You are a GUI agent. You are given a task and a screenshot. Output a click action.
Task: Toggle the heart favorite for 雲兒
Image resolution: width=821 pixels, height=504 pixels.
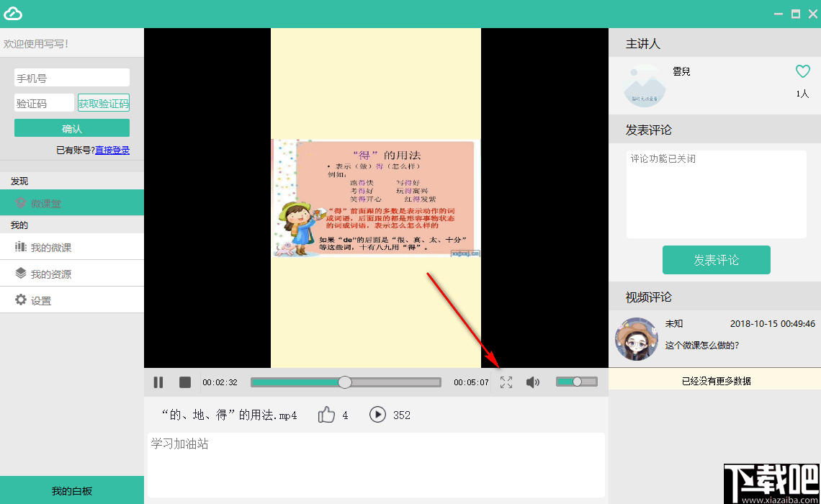(802, 71)
